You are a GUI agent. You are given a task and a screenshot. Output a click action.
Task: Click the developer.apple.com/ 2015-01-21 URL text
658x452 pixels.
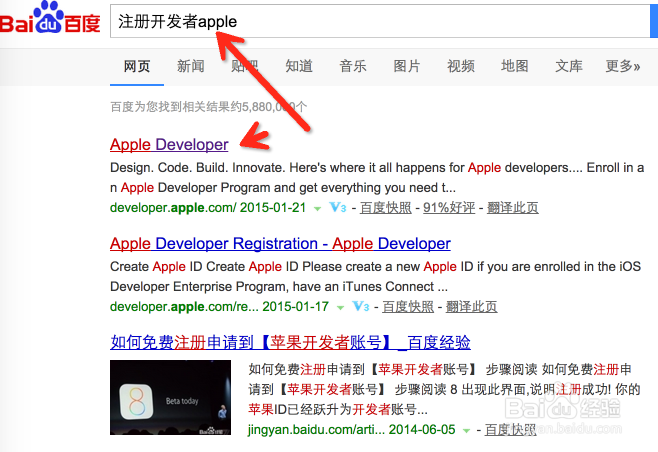click(208, 208)
